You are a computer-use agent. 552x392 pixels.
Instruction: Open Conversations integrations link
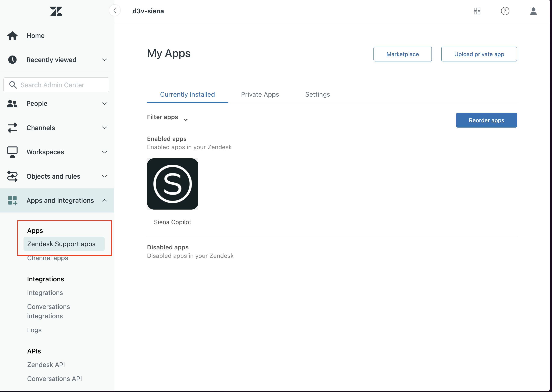49,311
